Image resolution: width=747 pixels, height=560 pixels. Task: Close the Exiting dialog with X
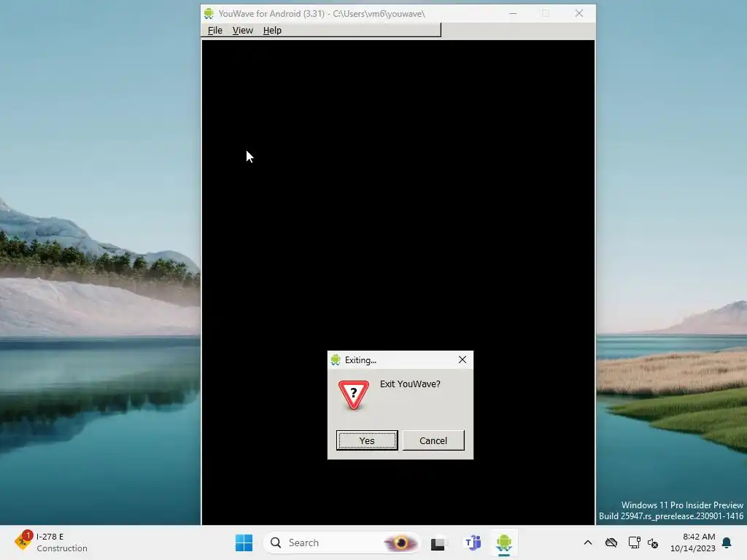coord(462,359)
